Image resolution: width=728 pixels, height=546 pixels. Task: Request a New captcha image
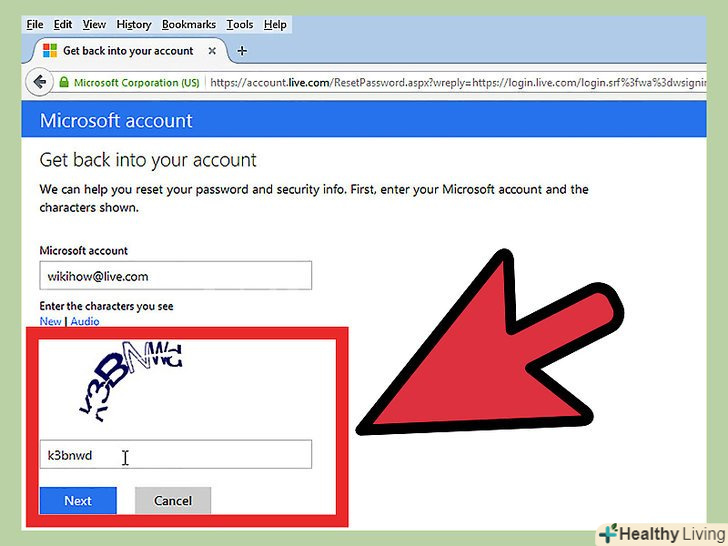click(50, 321)
